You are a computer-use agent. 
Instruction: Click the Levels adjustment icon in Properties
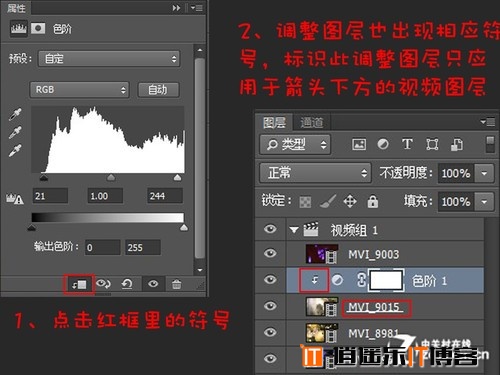tap(18, 29)
